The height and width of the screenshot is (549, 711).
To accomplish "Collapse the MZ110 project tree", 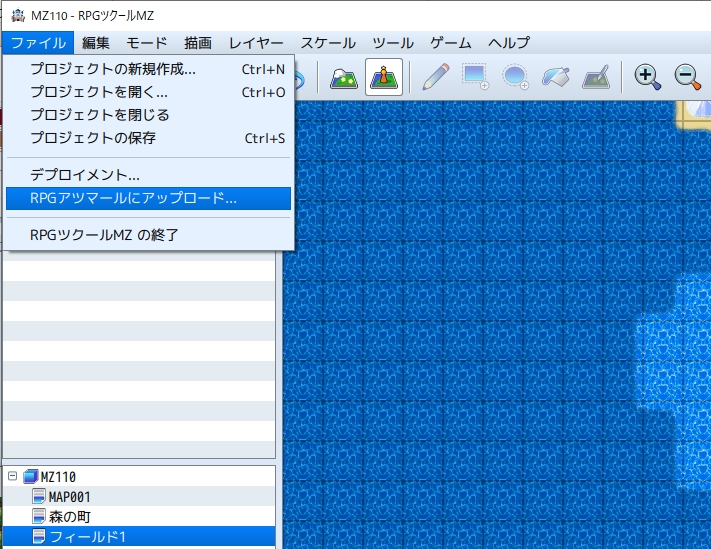I will coord(13,476).
